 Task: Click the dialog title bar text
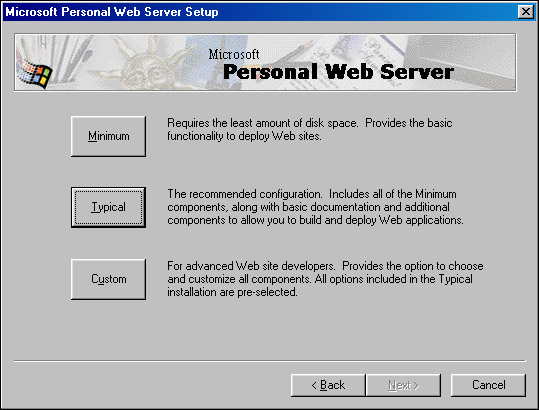pyautogui.click(x=112, y=12)
